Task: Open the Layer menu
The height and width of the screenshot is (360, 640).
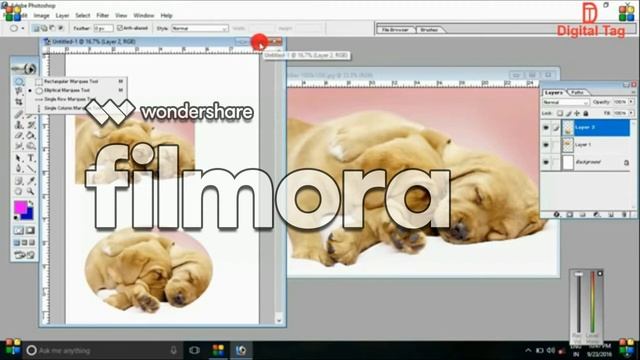Action: pyautogui.click(x=62, y=16)
